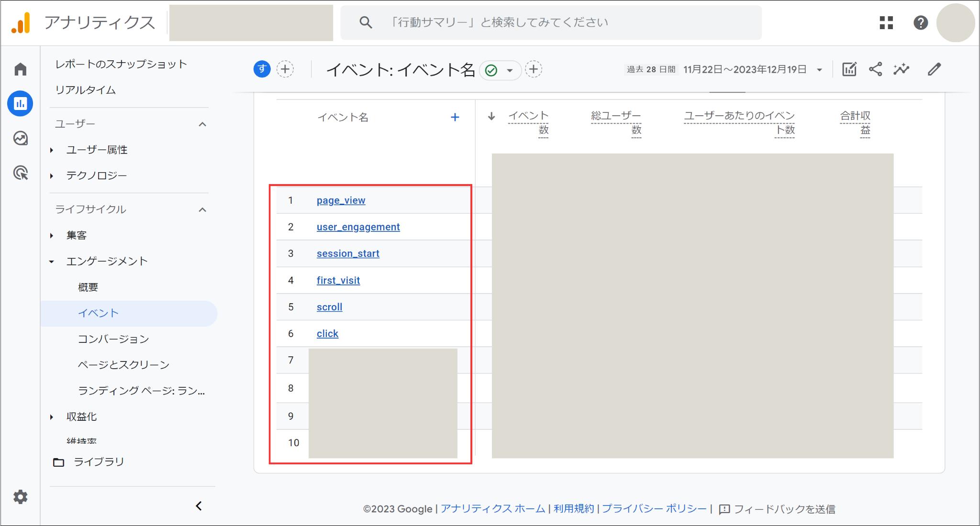Expand テクノロジー tree item
980x526 pixels.
[x=52, y=176]
